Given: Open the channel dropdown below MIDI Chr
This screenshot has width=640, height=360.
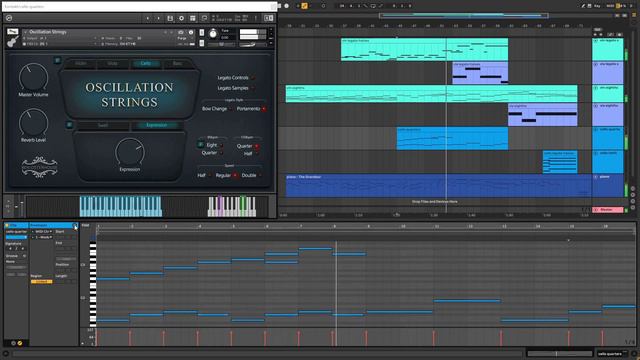Looking at the screenshot, I should coord(42,237).
